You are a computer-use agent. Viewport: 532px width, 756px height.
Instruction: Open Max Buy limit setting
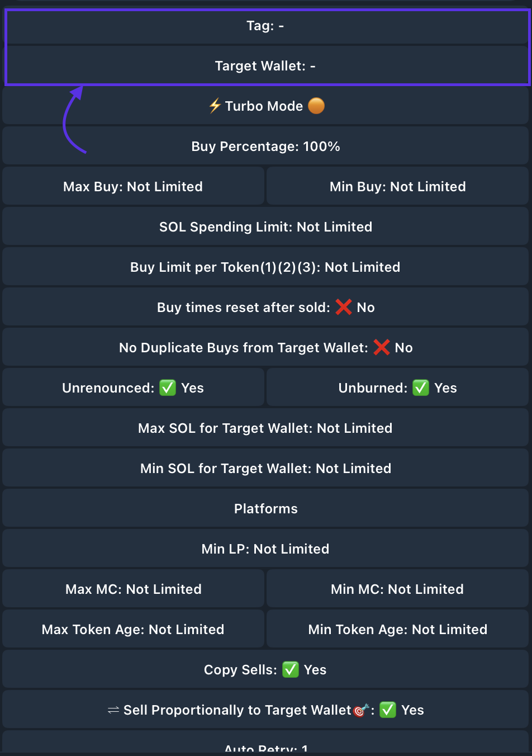tap(133, 187)
